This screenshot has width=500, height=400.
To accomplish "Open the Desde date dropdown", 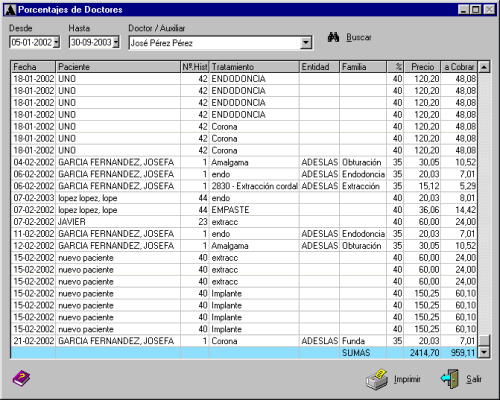I will tap(56, 42).
